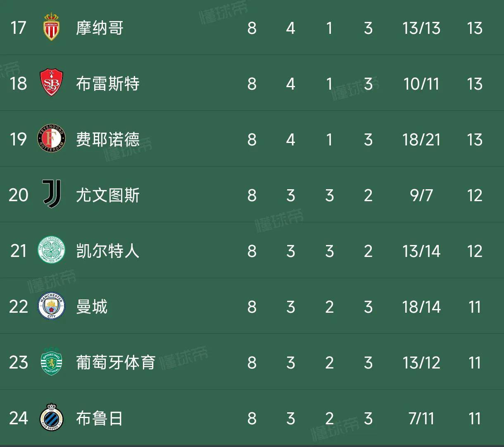The width and height of the screenshot is (504, 447).
Task: Open the 费耶诺德 team page
Action: click(108, 140)
